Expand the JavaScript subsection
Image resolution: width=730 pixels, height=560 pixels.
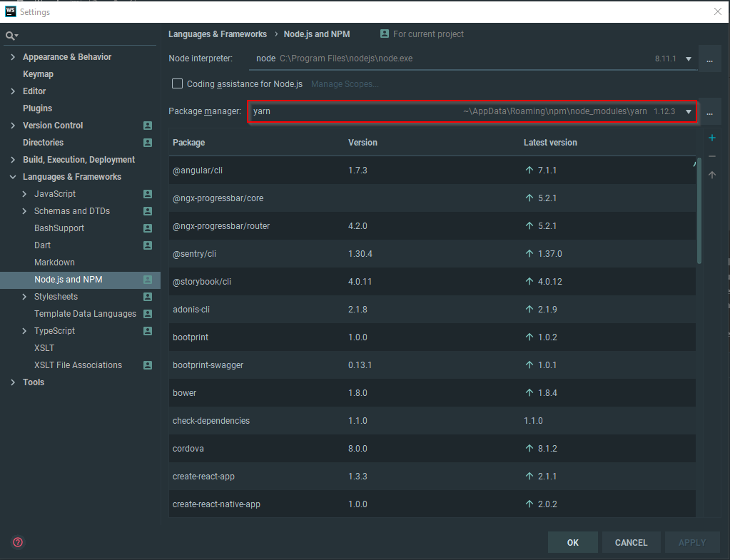[x=24, y=193]
